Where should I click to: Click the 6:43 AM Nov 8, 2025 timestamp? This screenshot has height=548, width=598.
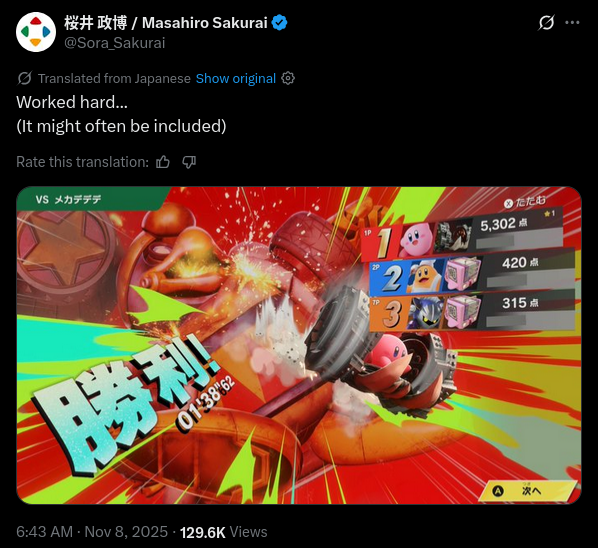tap(92, 532)
